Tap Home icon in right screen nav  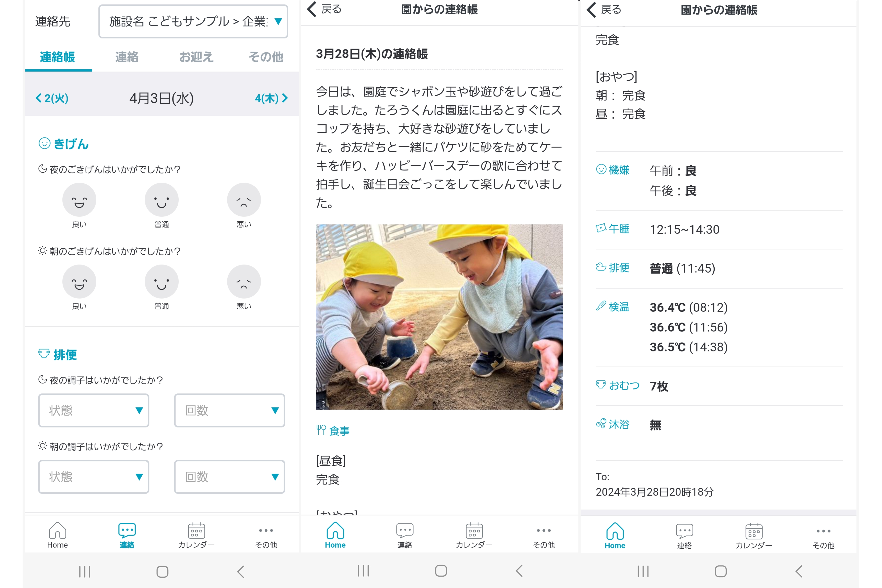point(615,536)
